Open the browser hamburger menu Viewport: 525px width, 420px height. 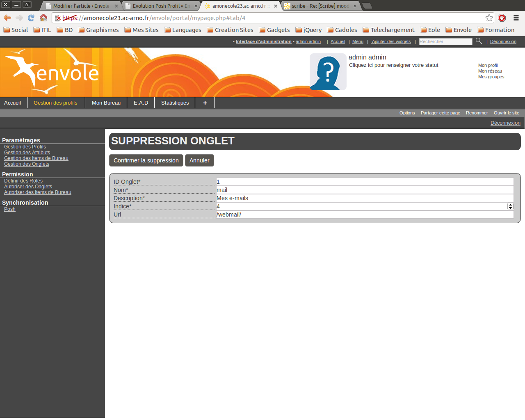tap(516, 18)
